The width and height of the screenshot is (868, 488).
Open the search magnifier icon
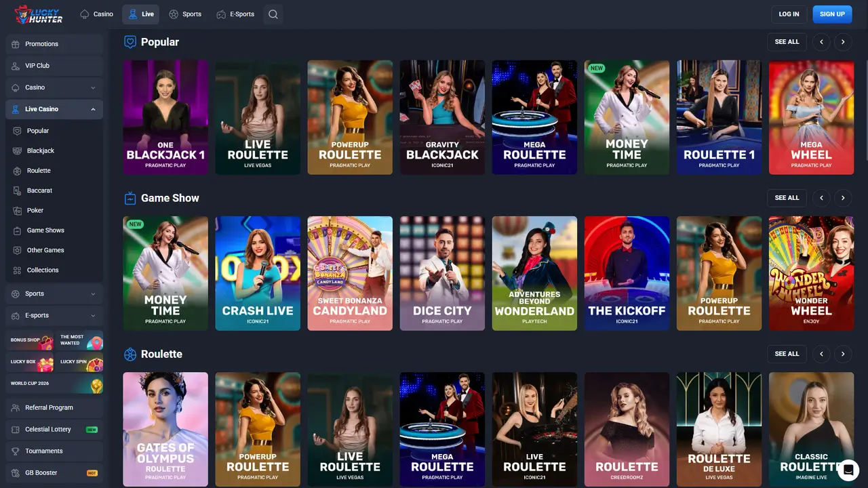pos(273,14)
